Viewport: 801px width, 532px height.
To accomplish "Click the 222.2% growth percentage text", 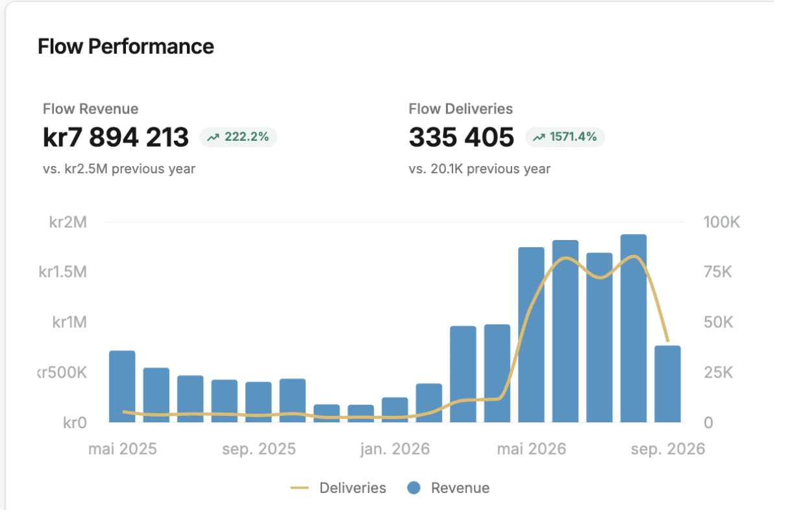I will point(247,138).
